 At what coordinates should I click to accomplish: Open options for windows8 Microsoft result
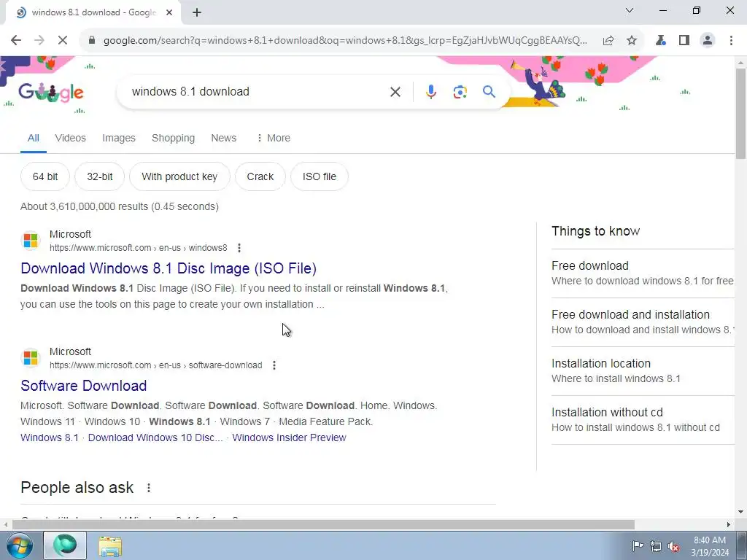pyautogui.click(x=239, y=248)
